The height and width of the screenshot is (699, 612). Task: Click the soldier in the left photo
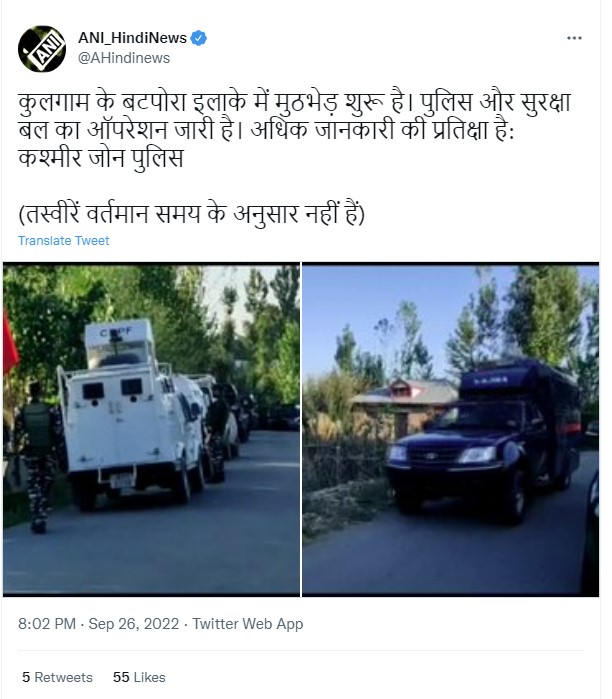point(39,457)
